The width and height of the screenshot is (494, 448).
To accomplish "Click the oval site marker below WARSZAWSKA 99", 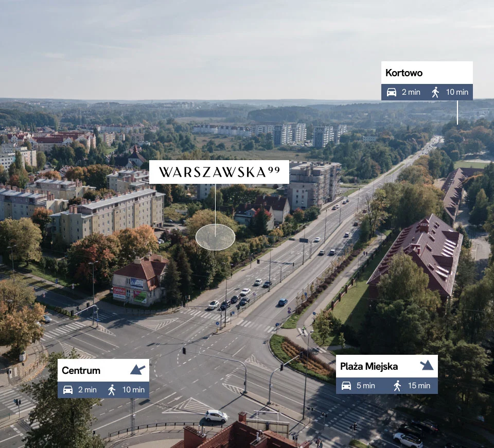I will pyautogui.click(x=215, y=237).
